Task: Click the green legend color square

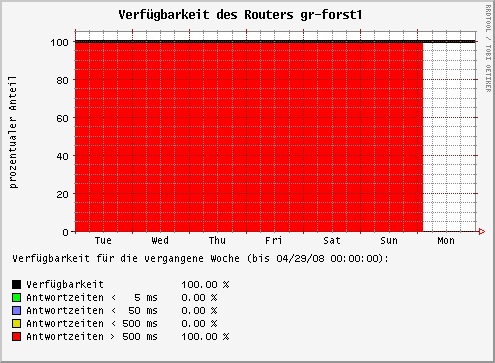Action: pyautogui.click(x=16, y=297)
